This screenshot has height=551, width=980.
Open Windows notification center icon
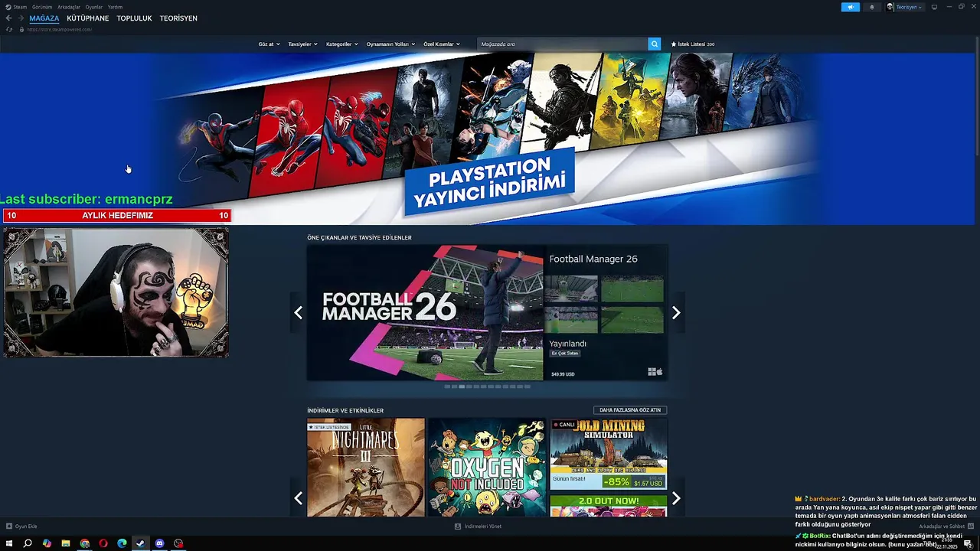click(969, 543)
